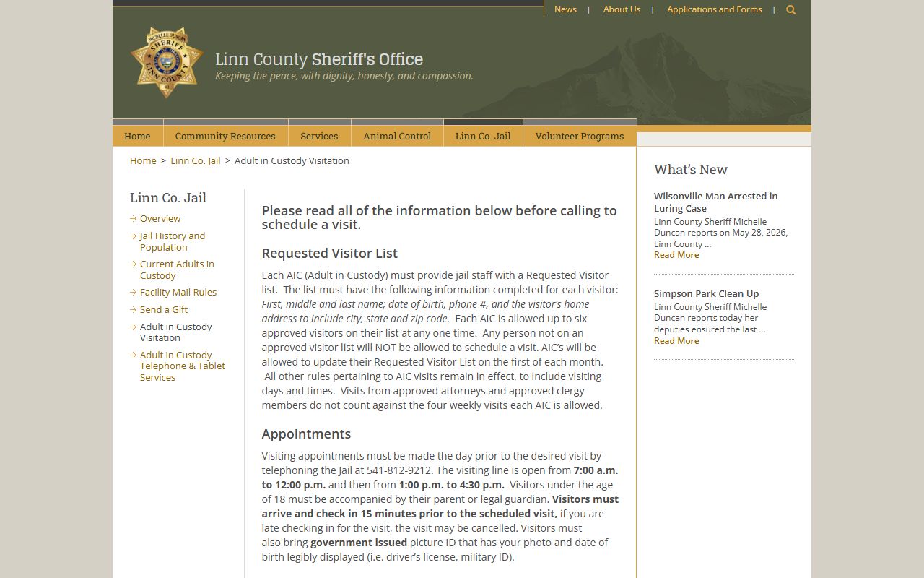Open Animal Control menu
The image size is (924, 578).
tap(397, 136)
